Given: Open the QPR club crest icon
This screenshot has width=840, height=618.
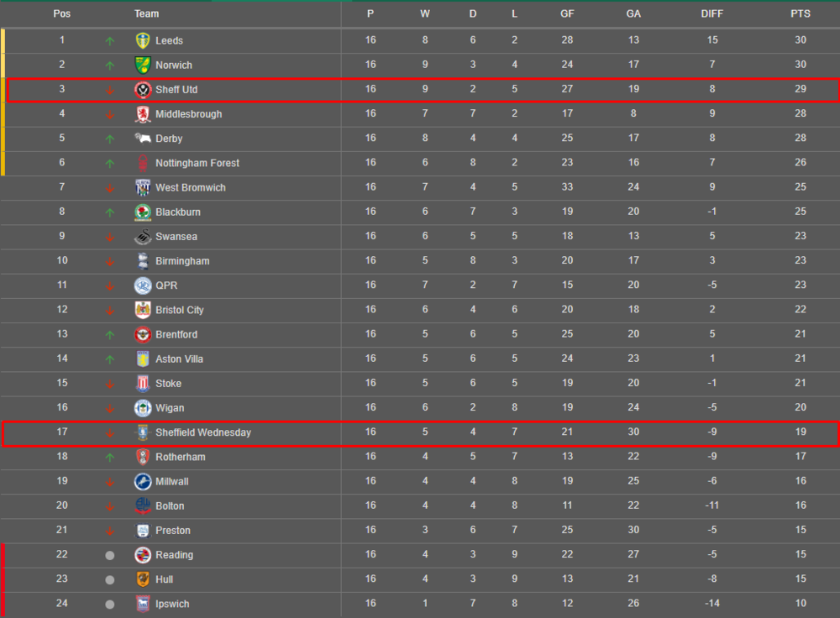Looking at the screenshot, I should [143, 285].
